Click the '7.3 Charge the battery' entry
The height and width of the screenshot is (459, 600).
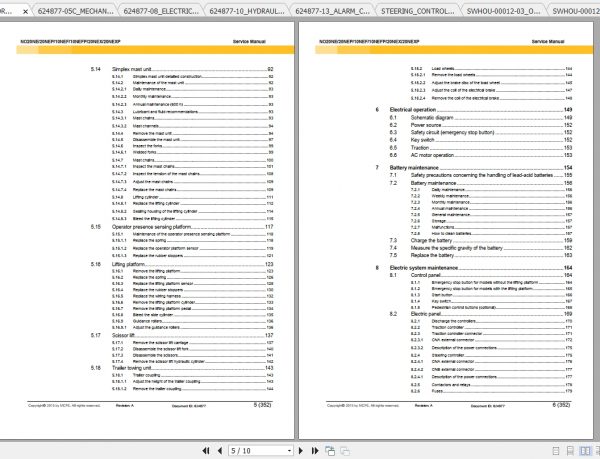click(x=481, y=241)
